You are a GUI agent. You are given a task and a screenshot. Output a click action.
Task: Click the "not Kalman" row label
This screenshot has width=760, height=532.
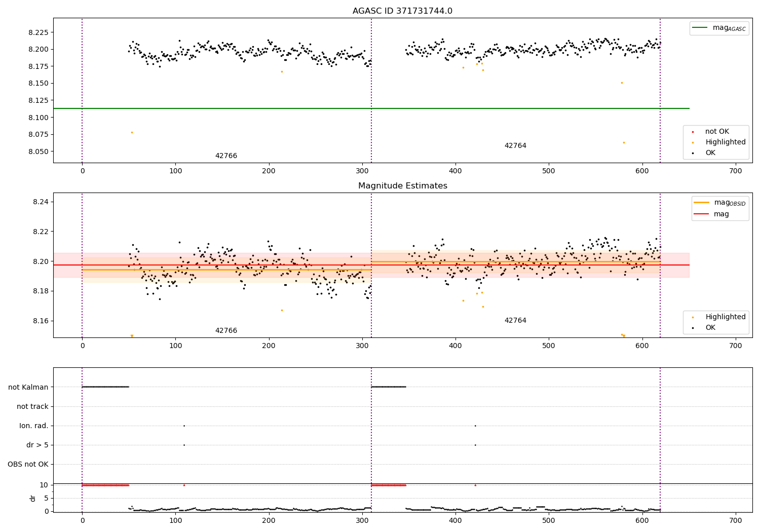[28, 387]
